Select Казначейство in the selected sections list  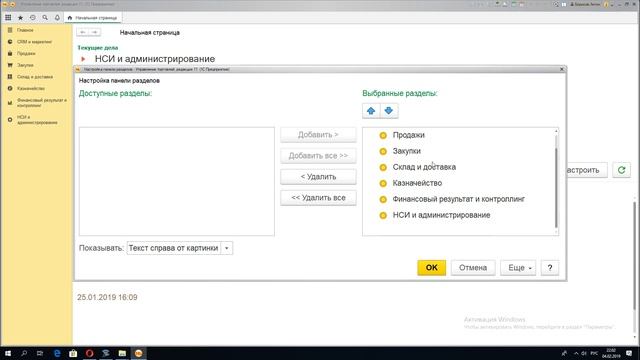[417, 183]
